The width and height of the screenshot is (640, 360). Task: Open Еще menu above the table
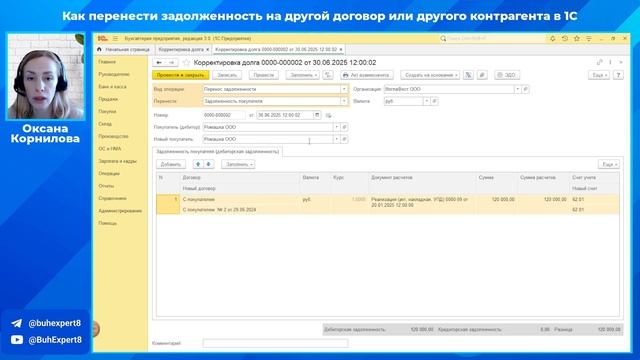pos(609,164)
